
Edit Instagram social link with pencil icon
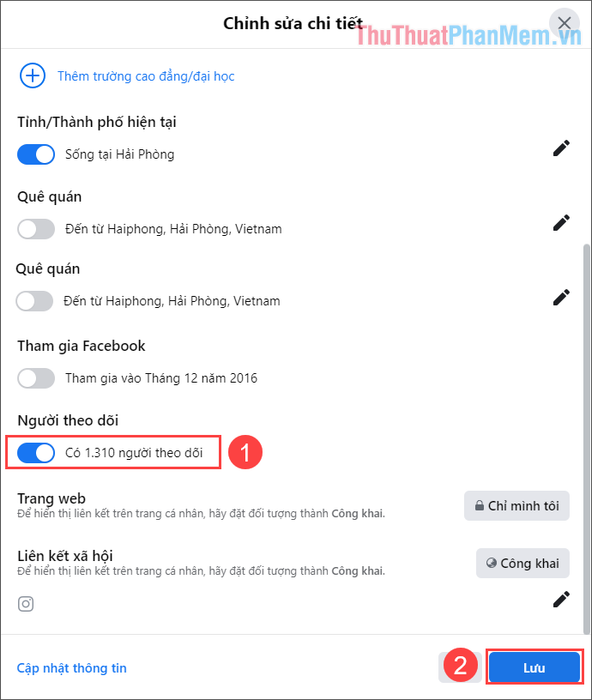(x=561, y=599)
